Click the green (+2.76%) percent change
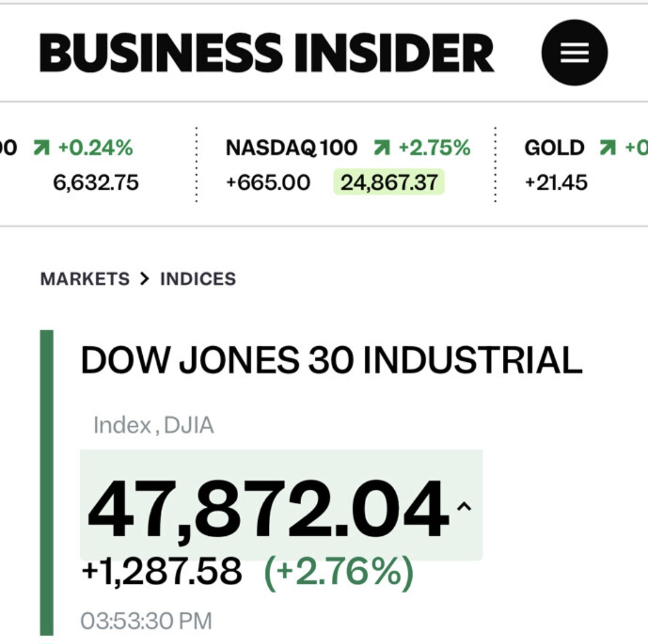 339,571
